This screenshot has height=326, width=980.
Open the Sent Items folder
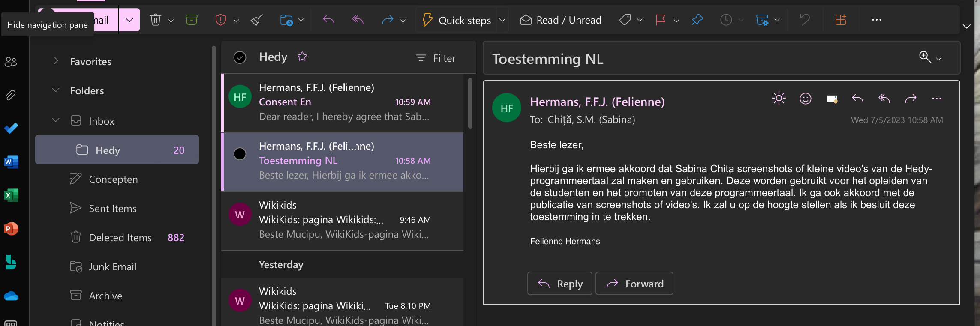[x=113, y=208]
